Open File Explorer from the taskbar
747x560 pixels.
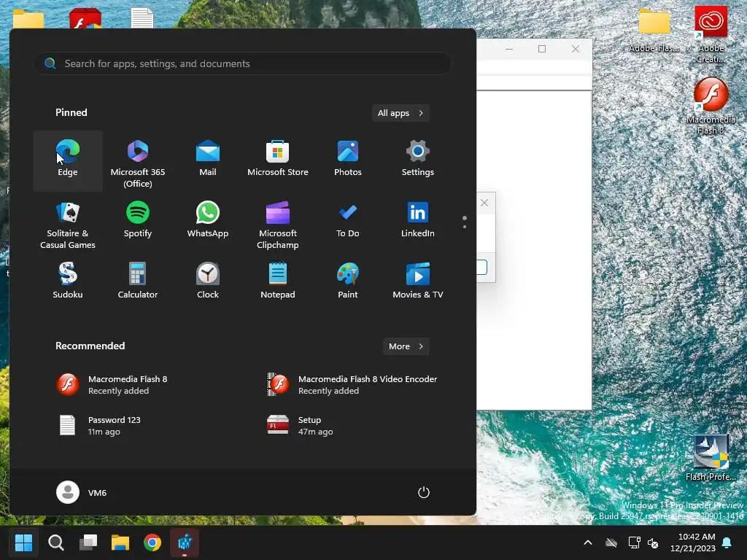[120, 542]
